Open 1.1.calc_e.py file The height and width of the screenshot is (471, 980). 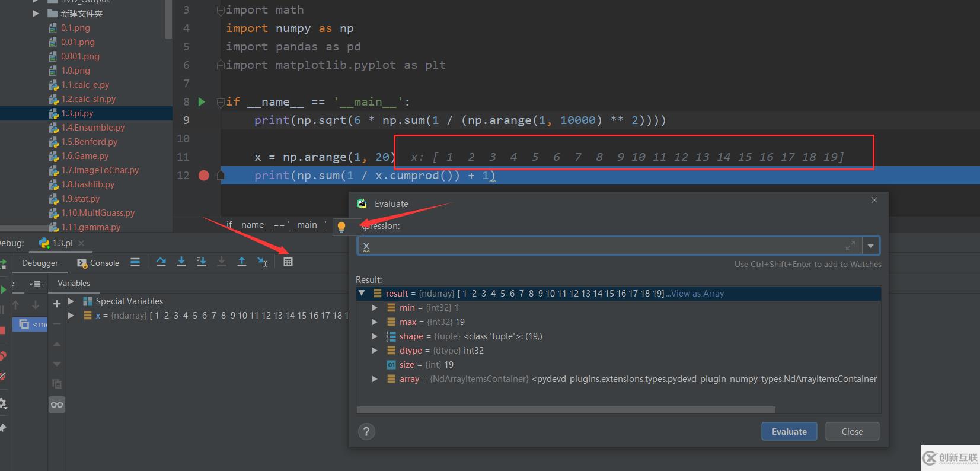85,85
